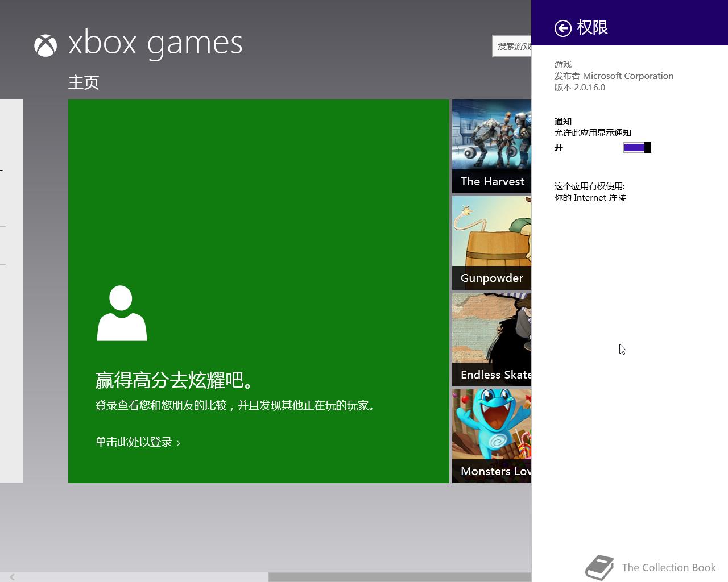Click the 发布者 Microsoft Corporation text
This screenshot has height=582, width=728.
coord(614,76)
